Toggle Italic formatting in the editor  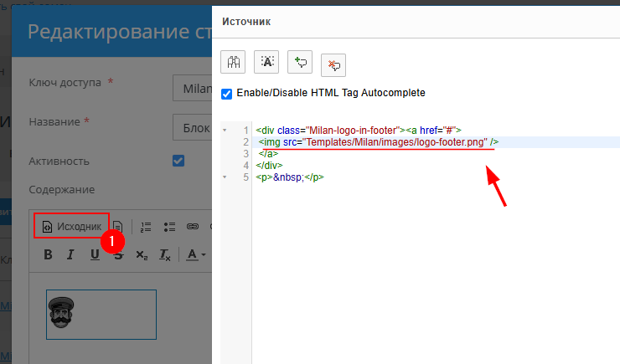pyautogui.click(x=71, y=254)
